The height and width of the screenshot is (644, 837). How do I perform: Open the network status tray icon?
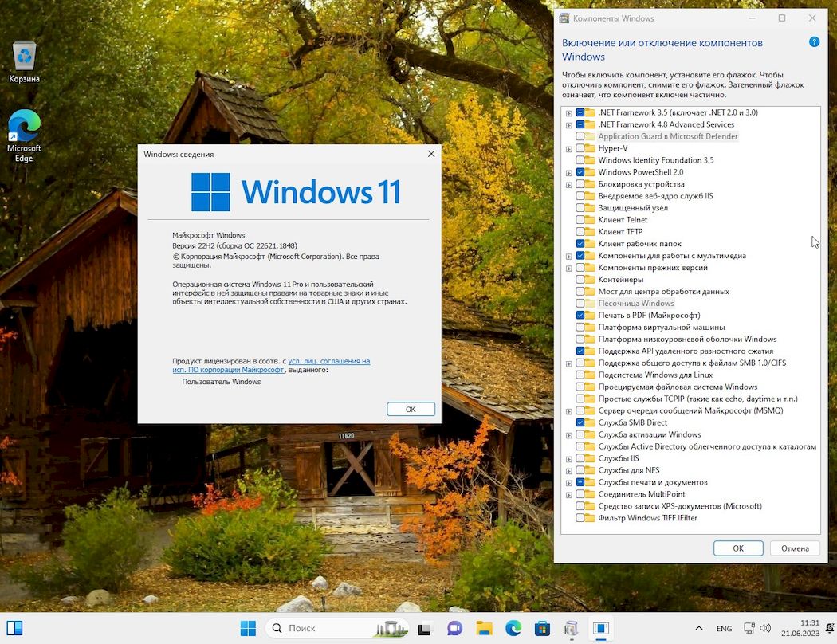[749, 628]
